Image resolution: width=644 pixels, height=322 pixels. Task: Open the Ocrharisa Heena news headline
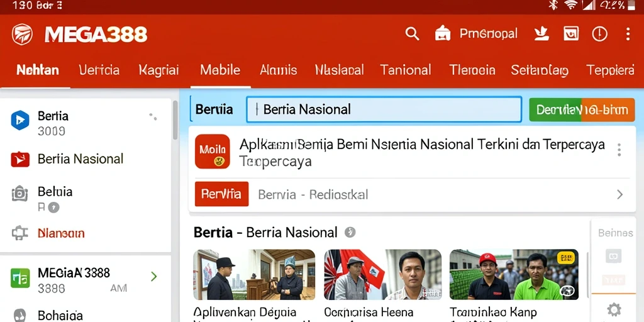(x=369, y=313)
